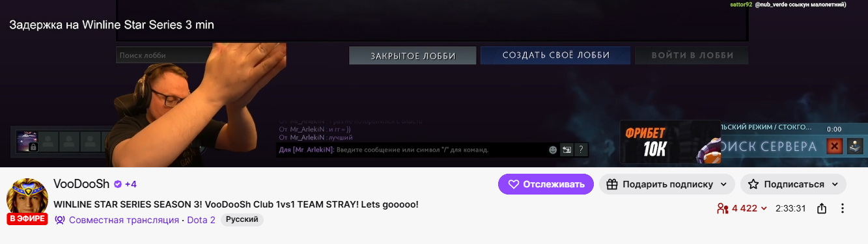Open the three-dot more options menu
Viewport: 868px width, 244px height.
(x=843, y=209)
